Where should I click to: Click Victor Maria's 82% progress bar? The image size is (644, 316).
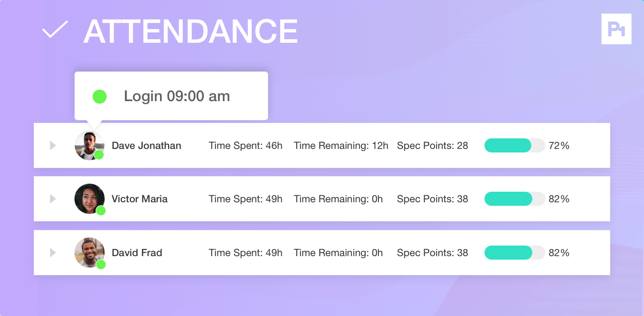pyautogui.click(x=515, y=199)
